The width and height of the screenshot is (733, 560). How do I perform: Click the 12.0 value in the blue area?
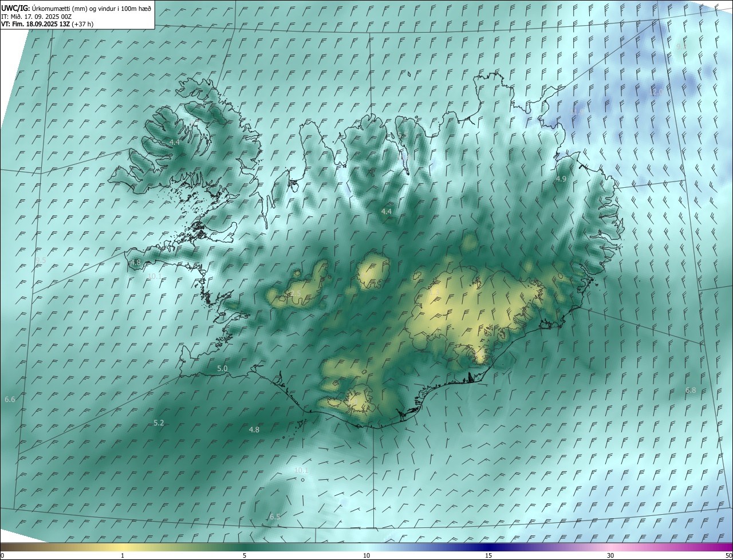pyautogui.click(x=656, y=92)
